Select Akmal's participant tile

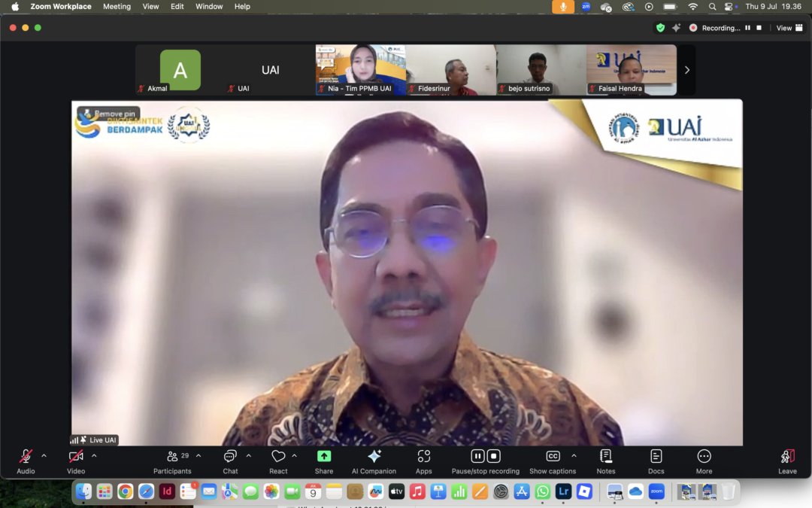(180, 70)
